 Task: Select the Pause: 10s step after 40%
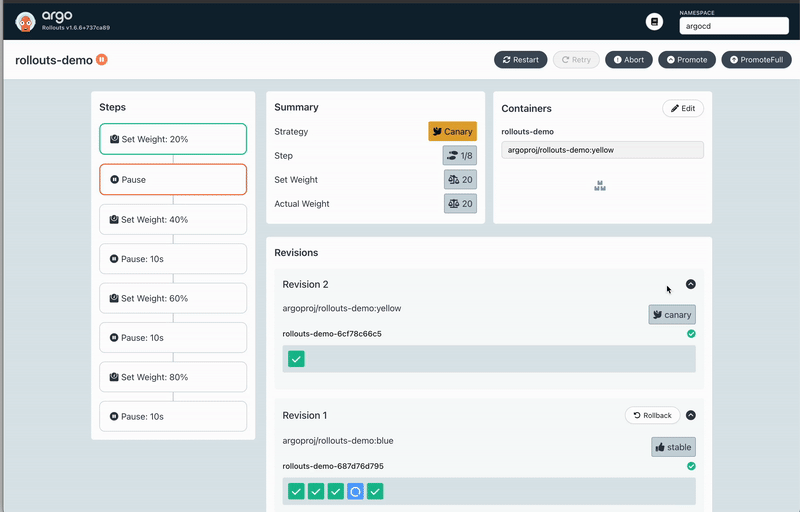click(173, 259)
